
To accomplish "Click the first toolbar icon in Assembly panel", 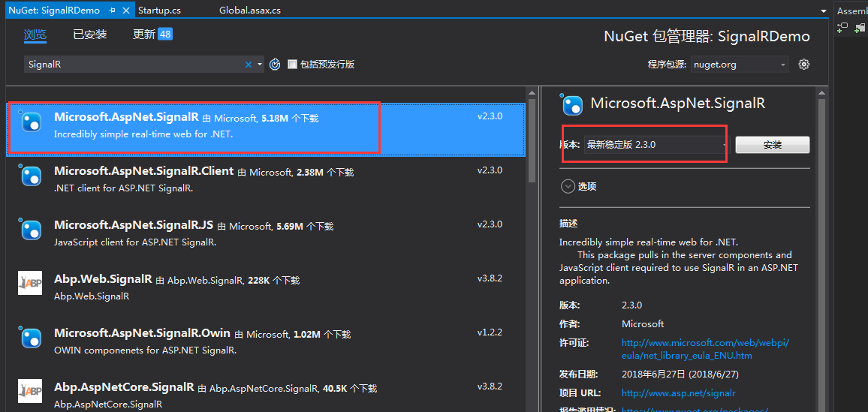I will coord(842,28).
